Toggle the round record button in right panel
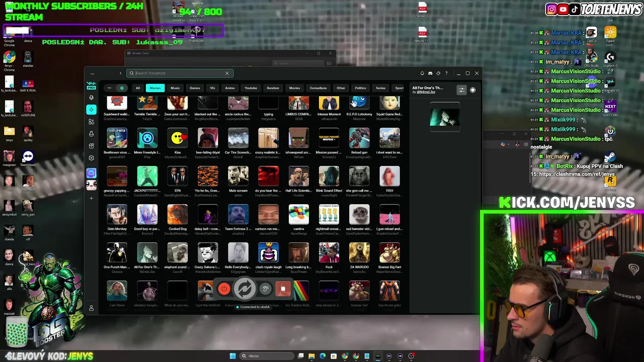This screenshot has height=362, width=644. (472, 90)
